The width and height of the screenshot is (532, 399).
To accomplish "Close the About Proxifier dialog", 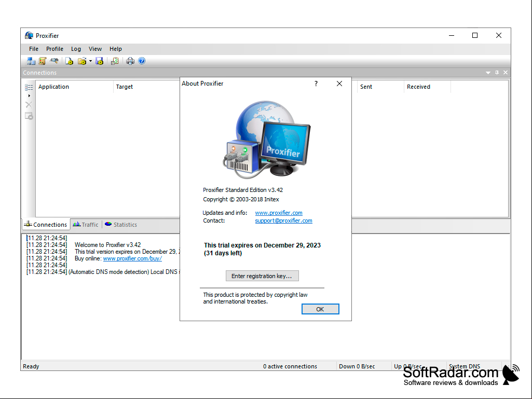I will (x=339, y=84).
